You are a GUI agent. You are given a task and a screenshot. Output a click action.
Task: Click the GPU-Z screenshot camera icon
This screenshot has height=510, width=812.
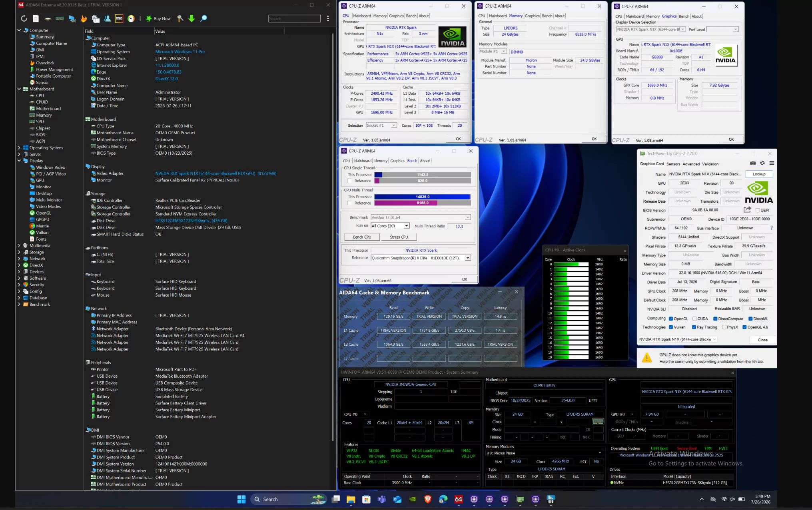pos(753,163)
